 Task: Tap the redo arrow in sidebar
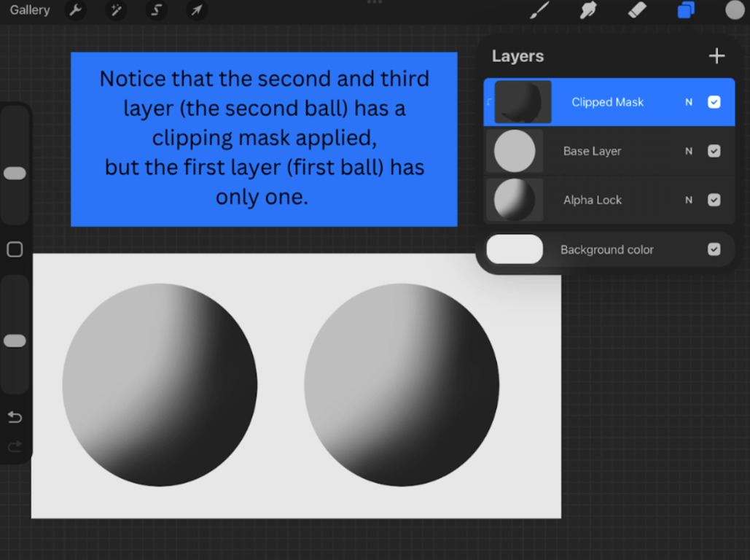click(x=15, y=446)
